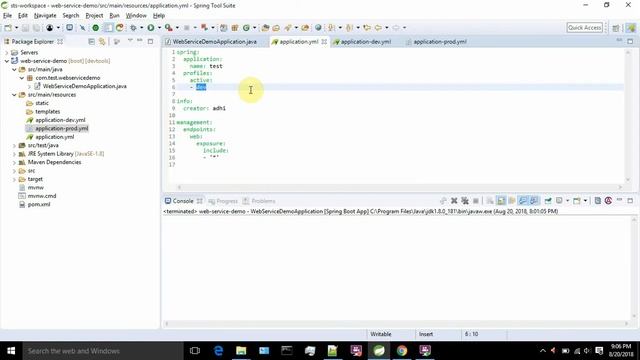640x360 pixels.
Task: Click the New file toolbar icon
Action: coord(8,28)
